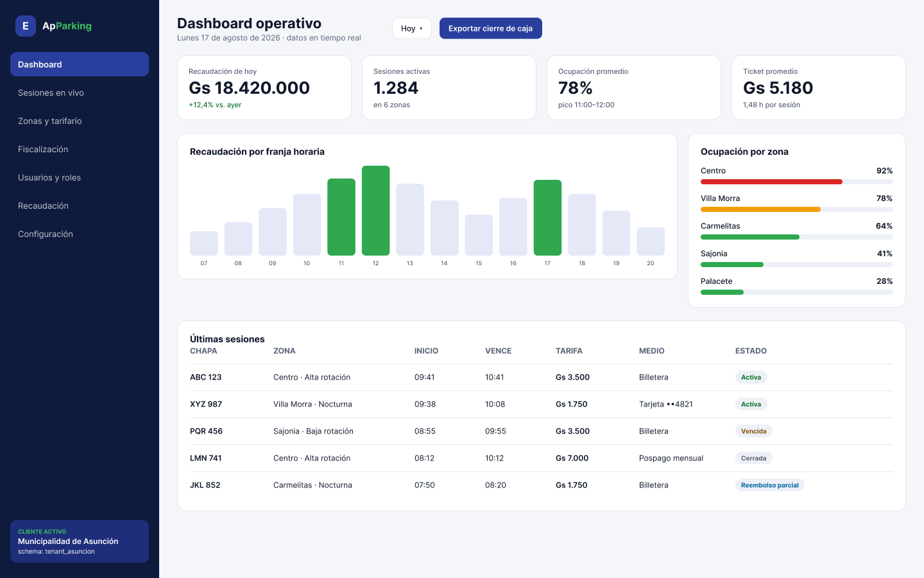This screenshot has width=924, height=578.
Task: Open the Hoy date range dropdown
Action: point(412,28)
